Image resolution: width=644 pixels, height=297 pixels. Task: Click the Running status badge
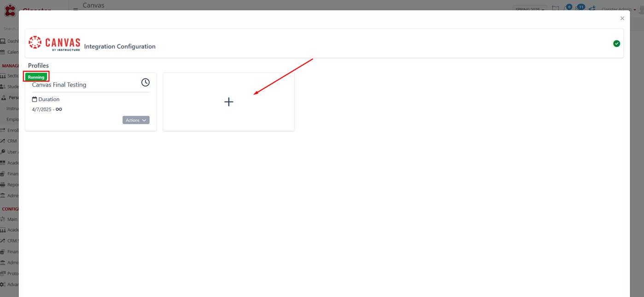pyautogui.click(x=36, y=77)
